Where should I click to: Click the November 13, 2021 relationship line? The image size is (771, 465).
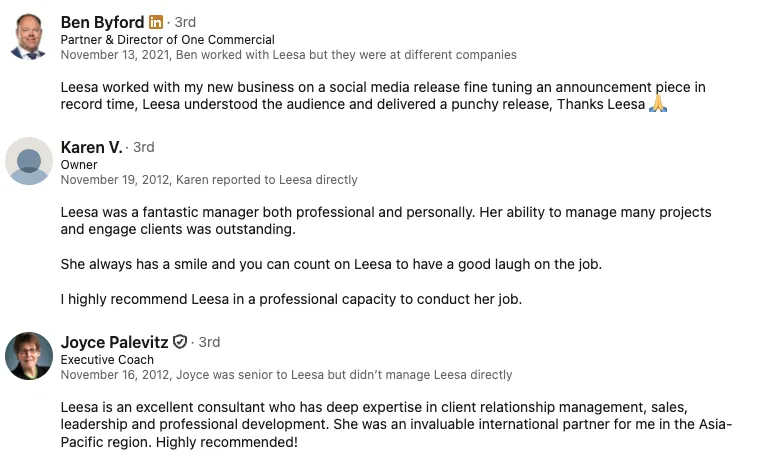(288, 55)
